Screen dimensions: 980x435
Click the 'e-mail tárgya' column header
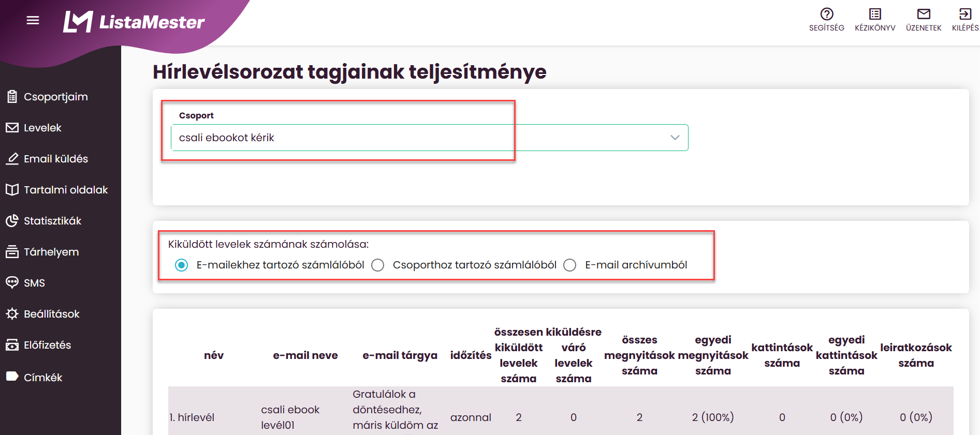tap(400, 355)
